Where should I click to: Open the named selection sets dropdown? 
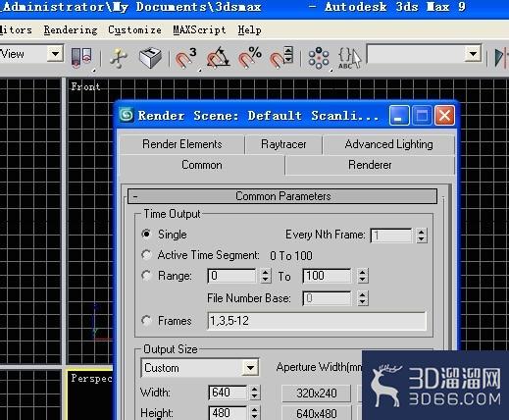(x=473, y=54)
